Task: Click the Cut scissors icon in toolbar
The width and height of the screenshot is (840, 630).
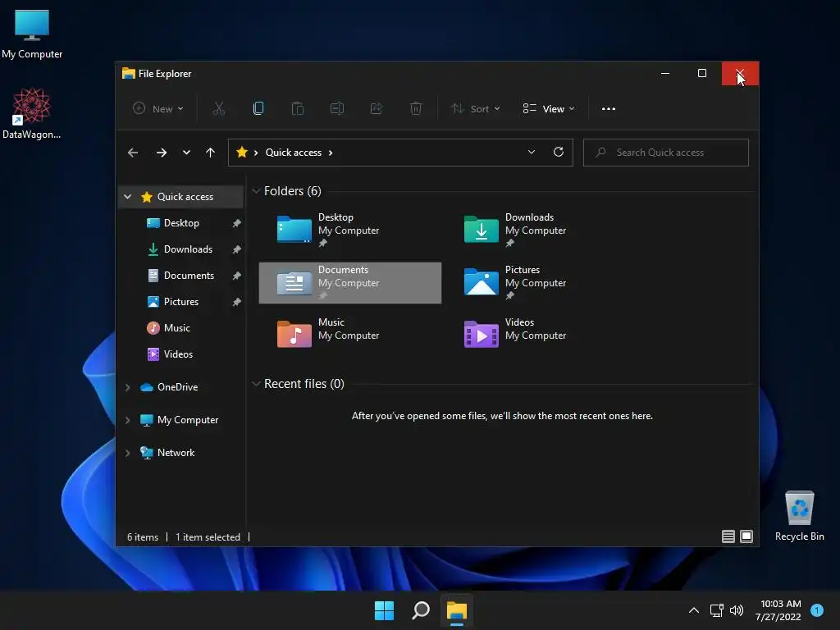Action: pyautogui.click(x=218, y=109)
